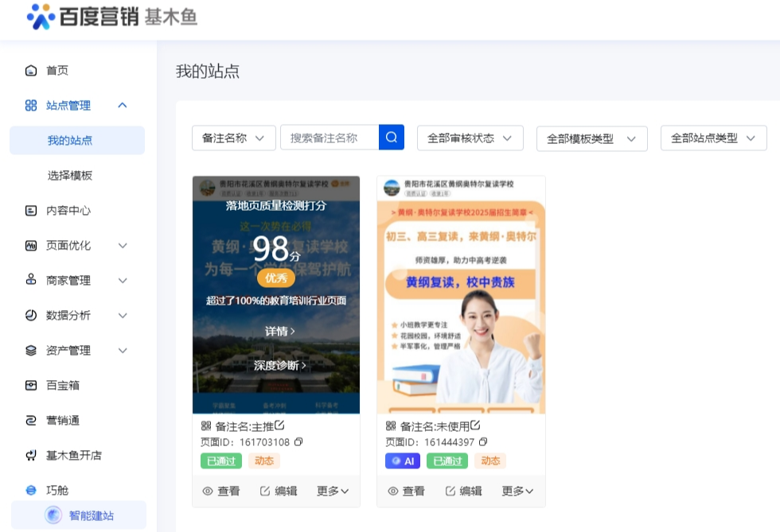This screenshot has width=780, height=532.
Task: Click the 首页 home icon
Action: point(31,71)
